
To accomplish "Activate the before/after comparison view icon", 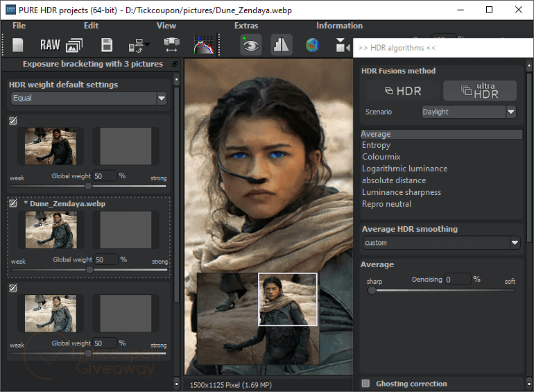I will (x=282, y=44).
